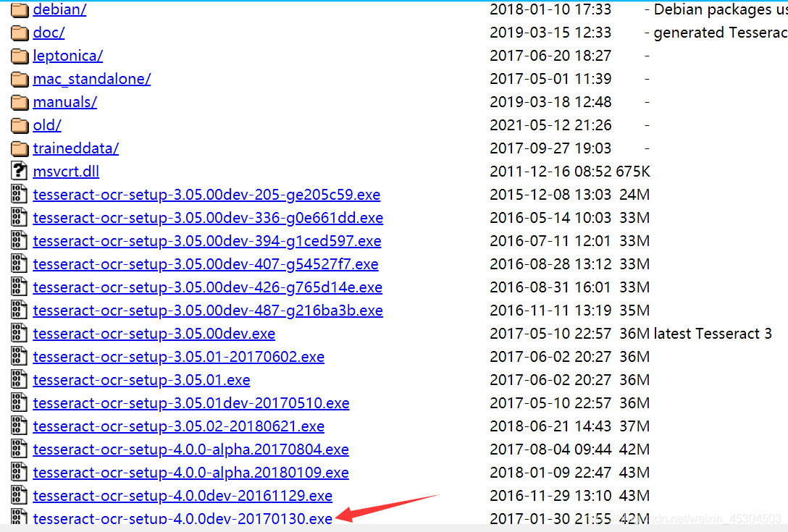Click the date 2016-11-29 13:10
The height and width of the screenshot is (532, 788).
coord(550,495)
